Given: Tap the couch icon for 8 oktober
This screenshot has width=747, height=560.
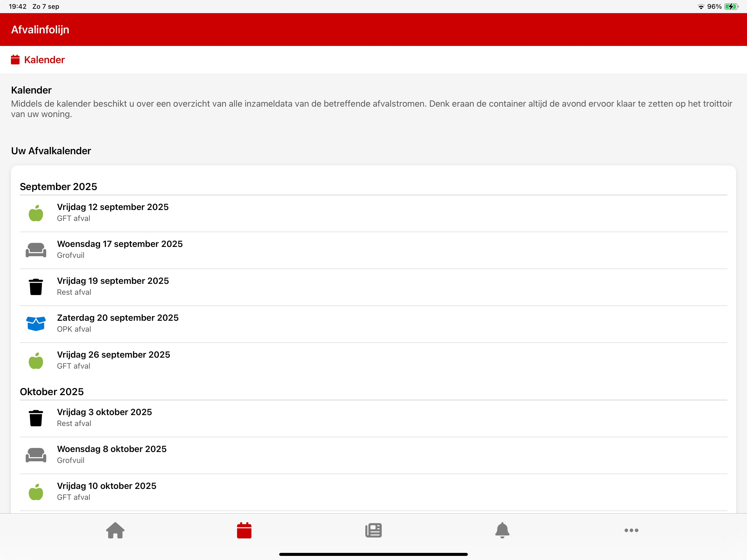Looking at the screenshot, I should coord(36,455).
